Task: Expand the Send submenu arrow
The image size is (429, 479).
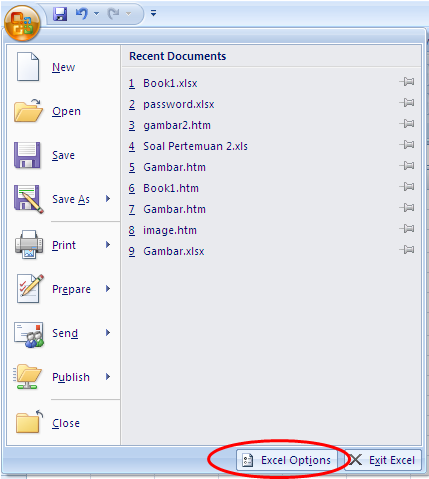Action: (108, 333)
